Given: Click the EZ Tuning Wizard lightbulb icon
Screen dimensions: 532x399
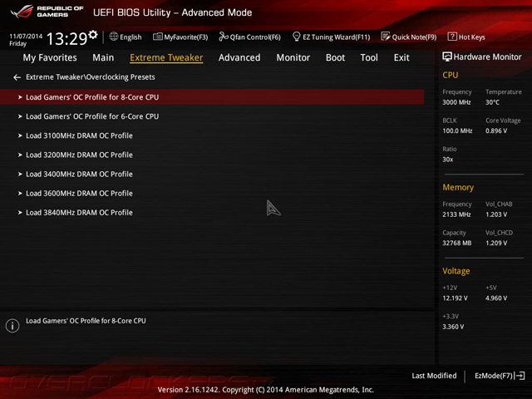Looking at the screenshot, I should pyautogui.click(x=296, y=37).
